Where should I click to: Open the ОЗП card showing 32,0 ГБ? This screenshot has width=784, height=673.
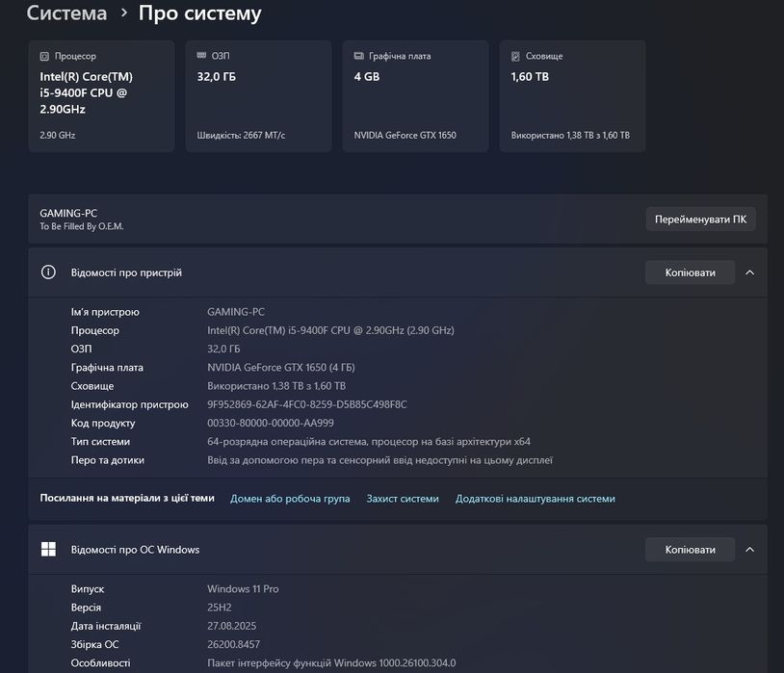[258, 96]
